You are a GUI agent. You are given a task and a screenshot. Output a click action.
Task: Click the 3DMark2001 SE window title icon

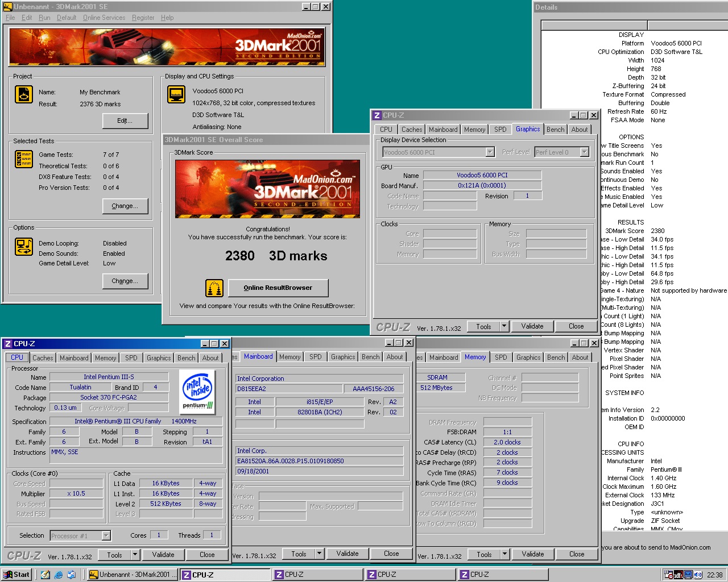(7, 7)
